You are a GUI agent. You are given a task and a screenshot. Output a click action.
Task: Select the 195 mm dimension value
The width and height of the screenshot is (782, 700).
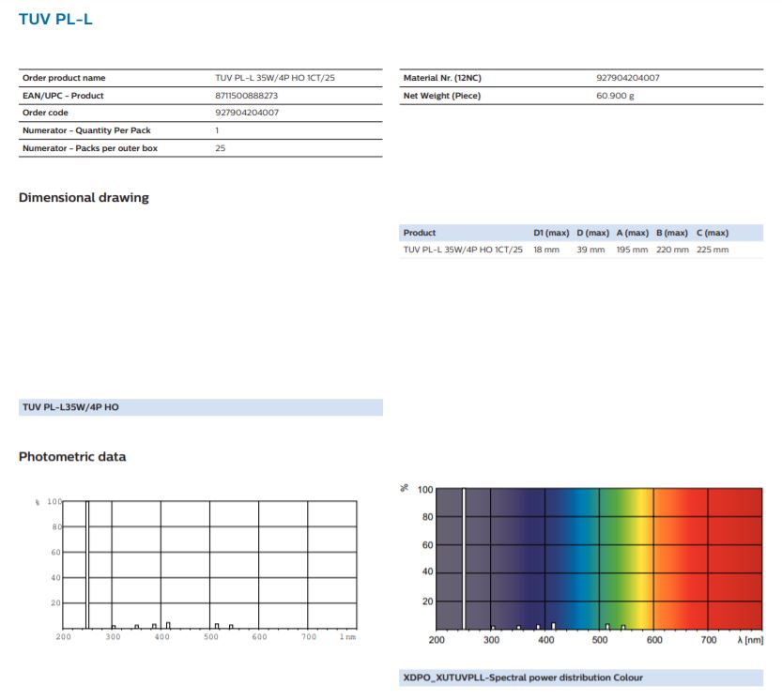632,250
